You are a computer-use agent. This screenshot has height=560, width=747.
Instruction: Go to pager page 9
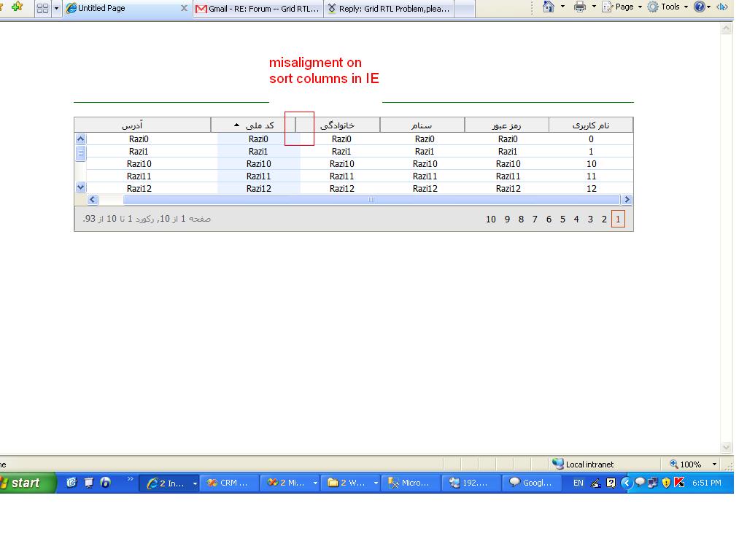pos(508,219)
